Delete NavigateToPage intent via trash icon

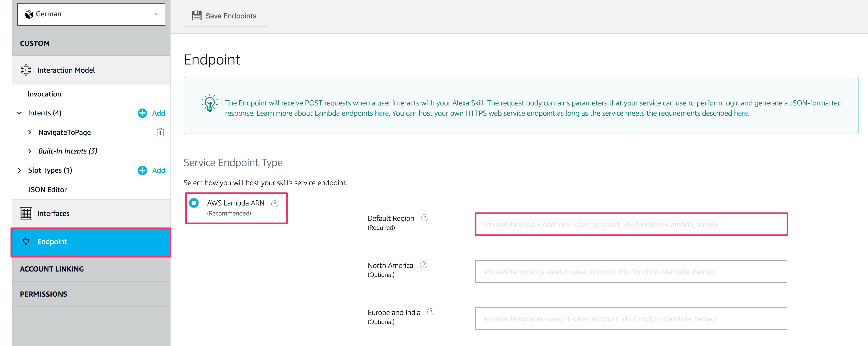(x=160, y=132)
